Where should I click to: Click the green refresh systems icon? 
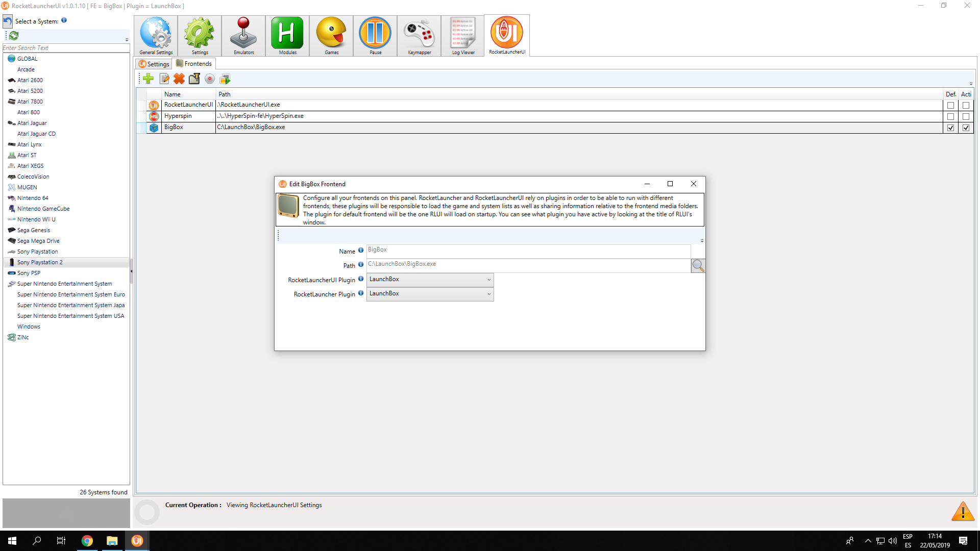(x=14, y=36)
